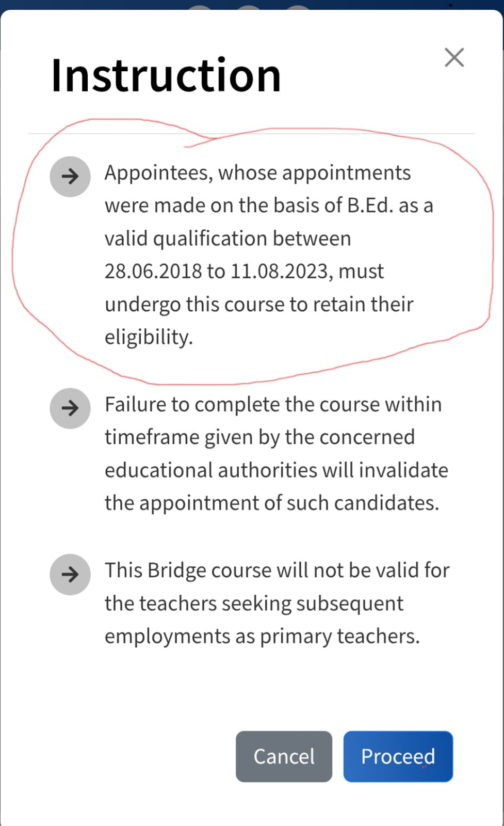Click the 'Appointees, whose appointments' line
Viewport: 504px width, 826px height.
click(x=257, y=173)
